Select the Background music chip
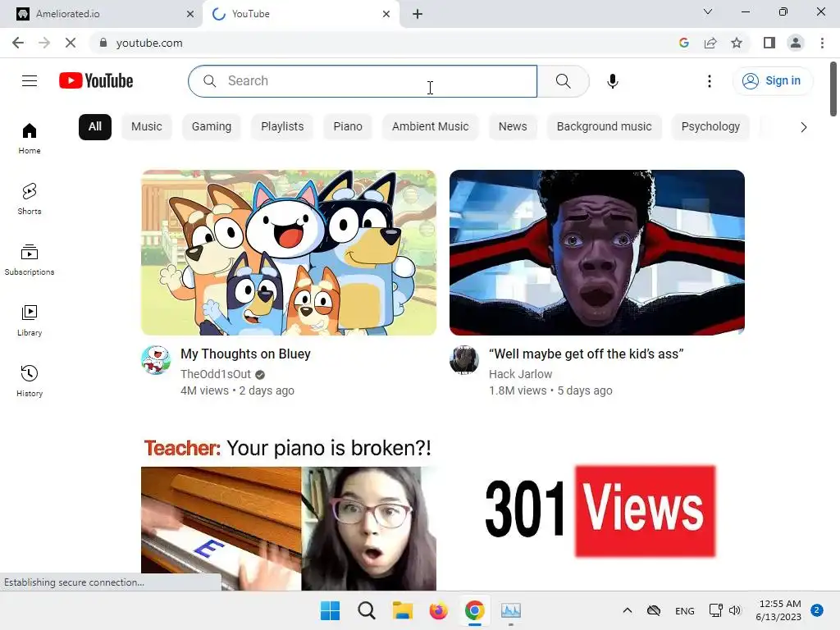The height and width of the screenshot is (630, 840). click(x=605, y=127)
